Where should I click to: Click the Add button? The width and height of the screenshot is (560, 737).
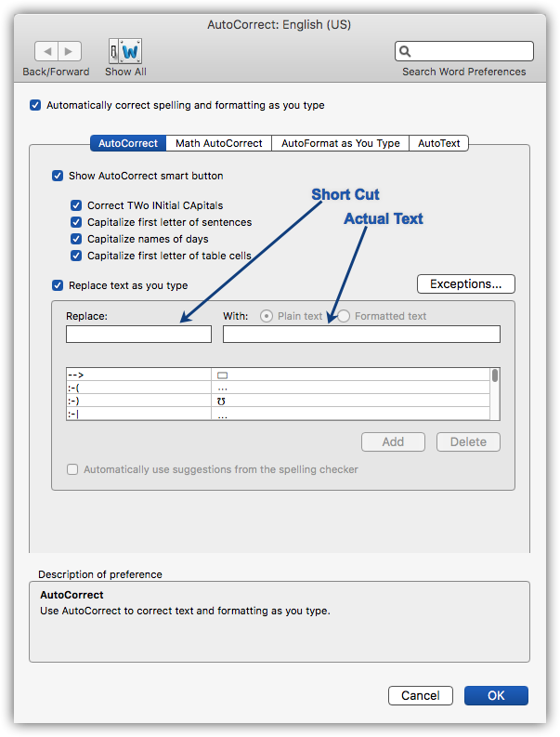[393, 441]
